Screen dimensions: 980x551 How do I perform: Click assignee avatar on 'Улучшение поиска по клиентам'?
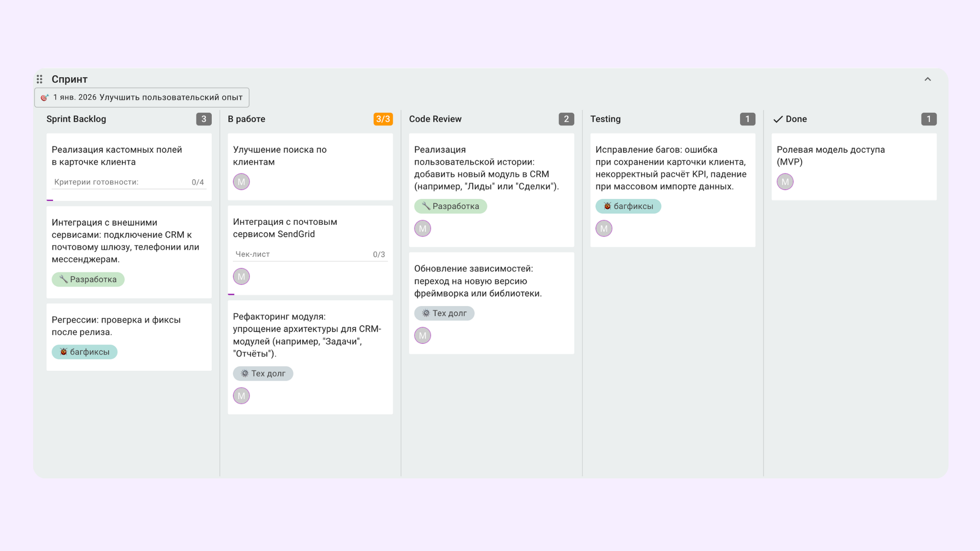pyautogui.click(x=241, y=182)
